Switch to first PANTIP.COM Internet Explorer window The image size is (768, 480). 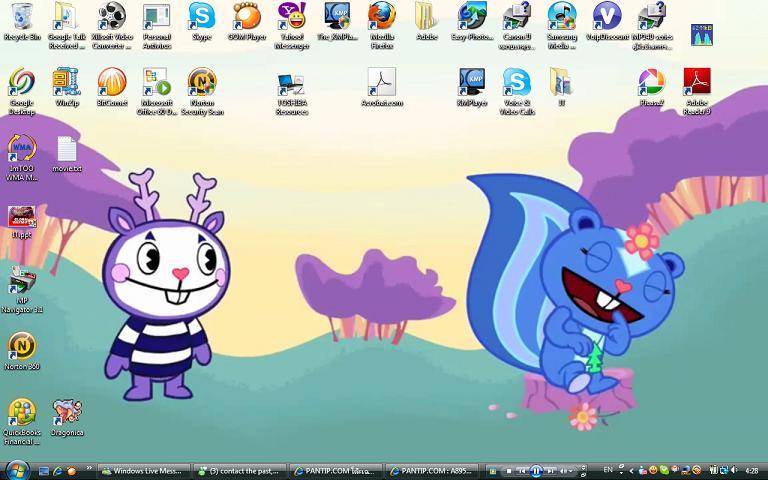[335, 471]
